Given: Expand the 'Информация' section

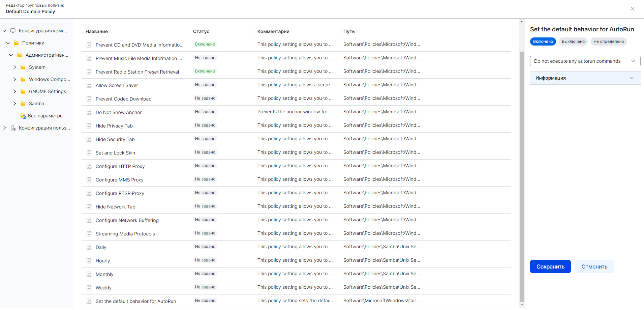Looking at the screenshot, I should pyautogui.click(x=585, y=78).
